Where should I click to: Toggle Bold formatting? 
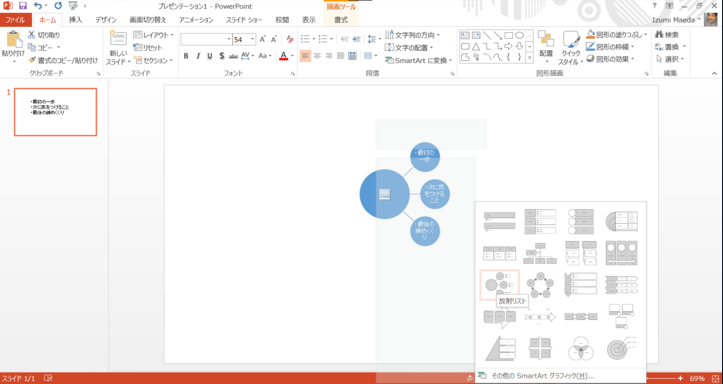click(186, 56)
